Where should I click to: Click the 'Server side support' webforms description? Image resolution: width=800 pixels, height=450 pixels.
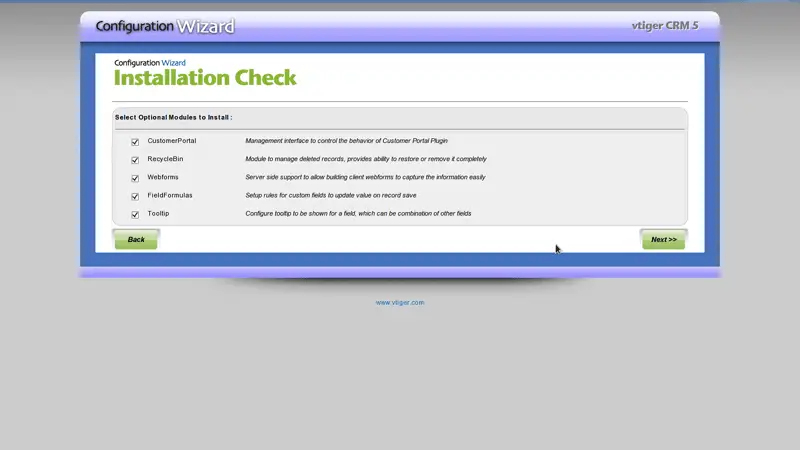[365, 177]
